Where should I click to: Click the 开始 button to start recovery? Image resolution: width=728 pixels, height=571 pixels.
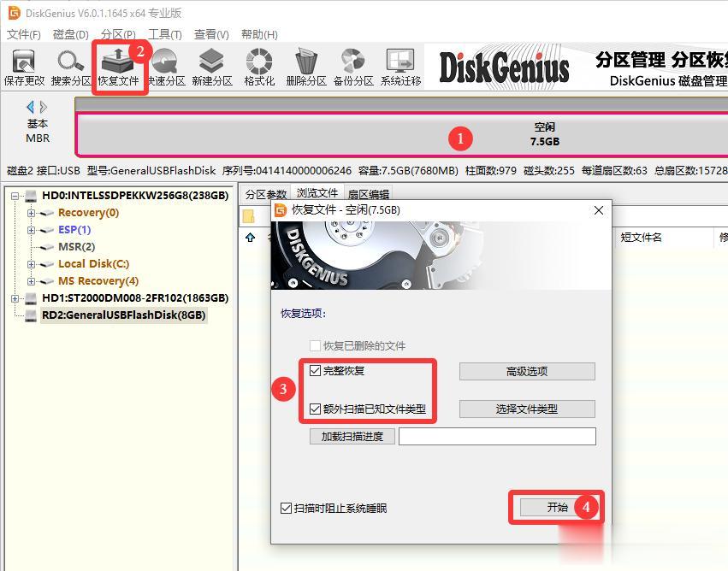tap(557, 508)
